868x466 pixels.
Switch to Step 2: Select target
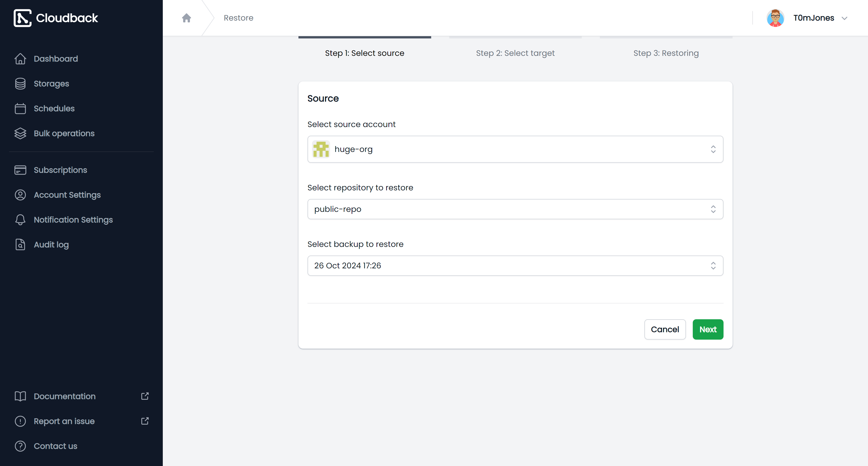tap(515, 53)
